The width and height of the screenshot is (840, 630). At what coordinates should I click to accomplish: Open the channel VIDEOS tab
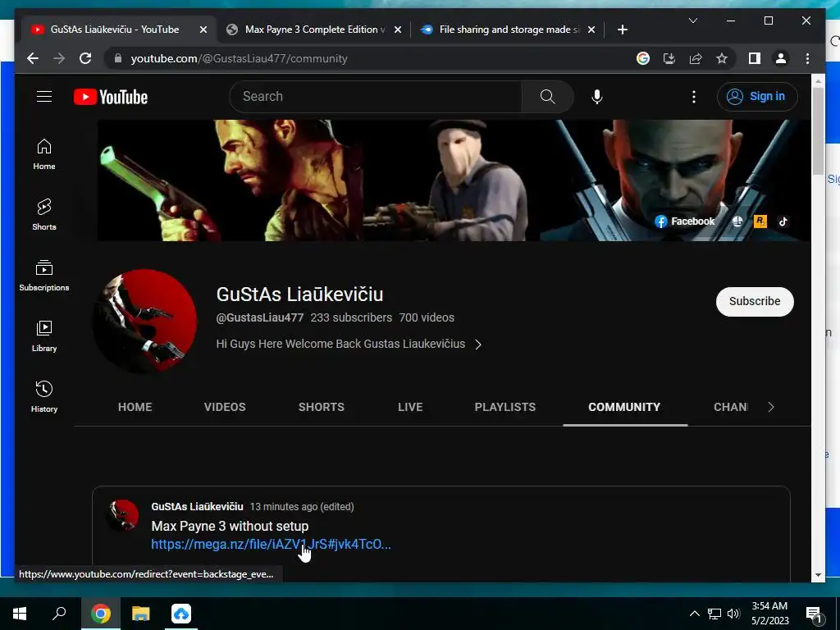click(x=225, y=407)
